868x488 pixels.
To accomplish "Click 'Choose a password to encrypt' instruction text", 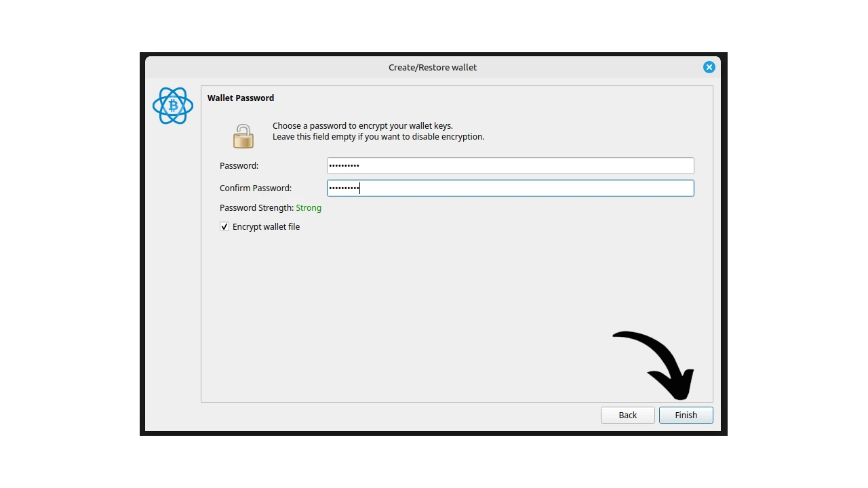I will pos(362,126).
